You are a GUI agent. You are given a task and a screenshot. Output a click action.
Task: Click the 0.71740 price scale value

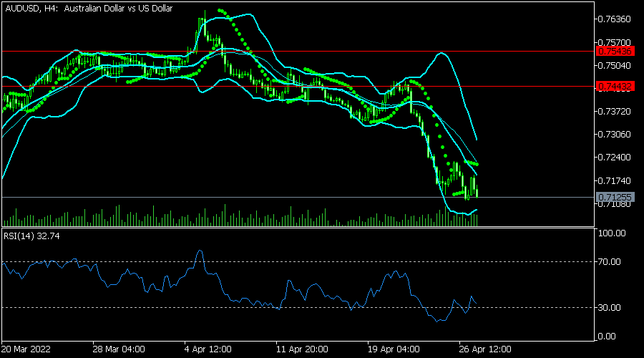coord(614,180)
